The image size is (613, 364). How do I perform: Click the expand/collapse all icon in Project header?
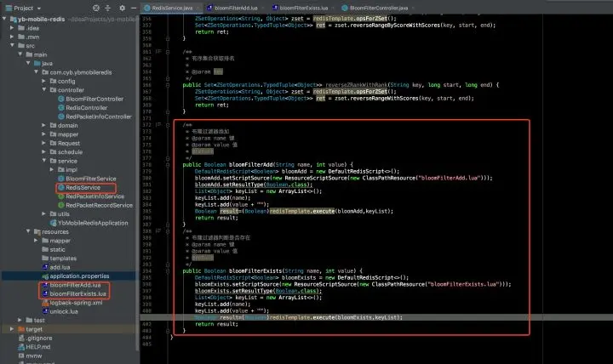click(108, 8)
